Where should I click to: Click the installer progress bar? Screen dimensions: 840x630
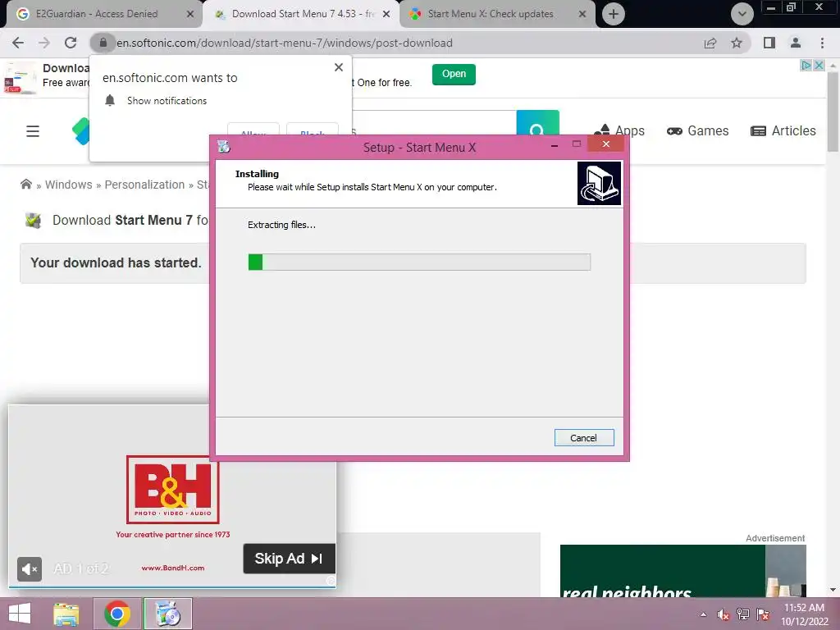point(419,262)
